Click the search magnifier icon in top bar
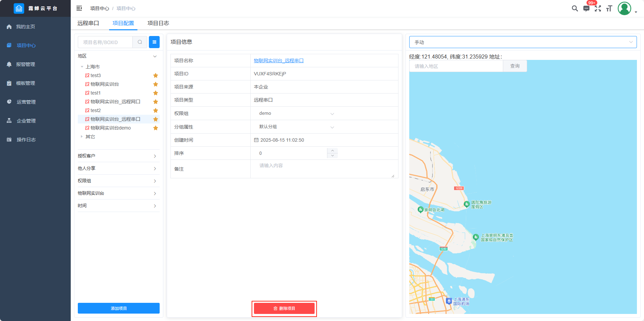The width and height of the screenshot is (644, 321). coord(575,8)
